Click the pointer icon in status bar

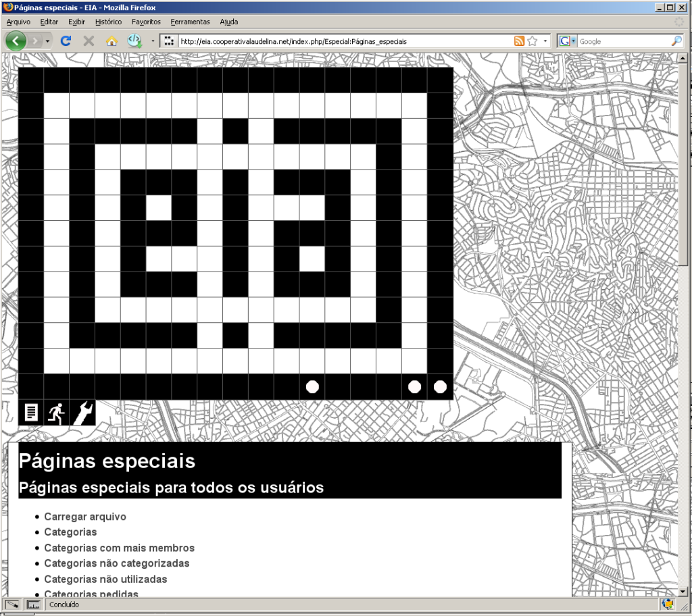click(x=12, y=605)
